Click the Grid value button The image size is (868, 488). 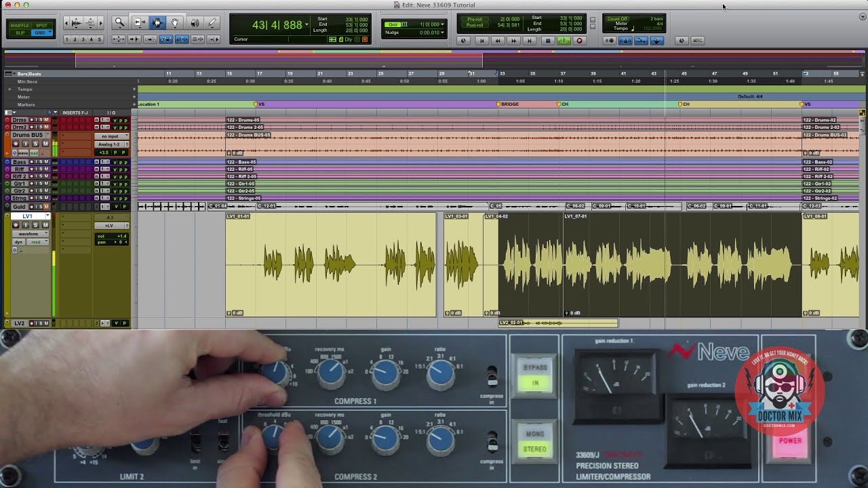(393, 24)
